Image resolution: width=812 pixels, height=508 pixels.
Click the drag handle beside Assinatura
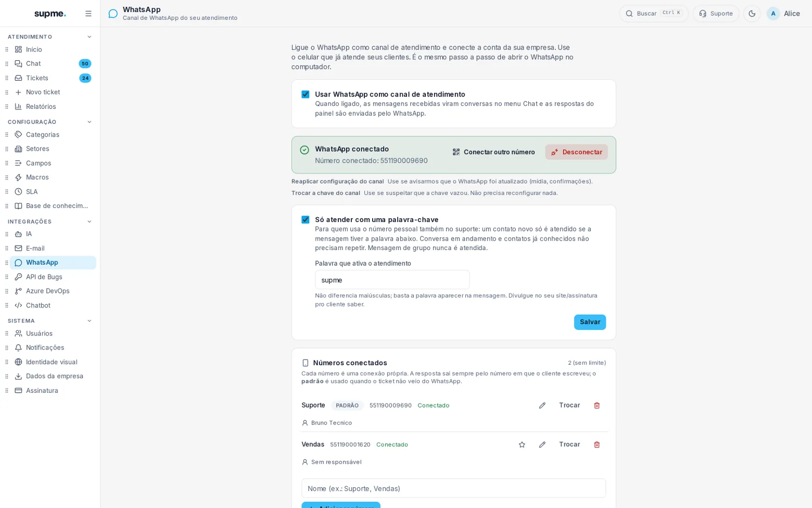coord(7,390)
